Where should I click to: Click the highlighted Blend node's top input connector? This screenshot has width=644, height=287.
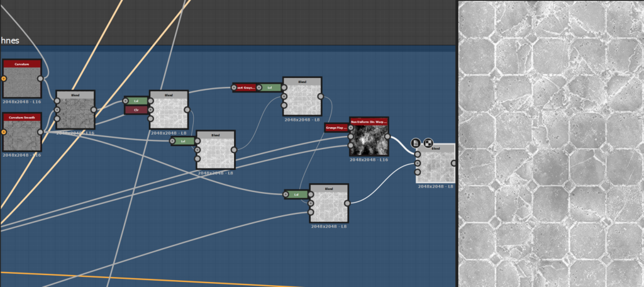coord(418,155)
